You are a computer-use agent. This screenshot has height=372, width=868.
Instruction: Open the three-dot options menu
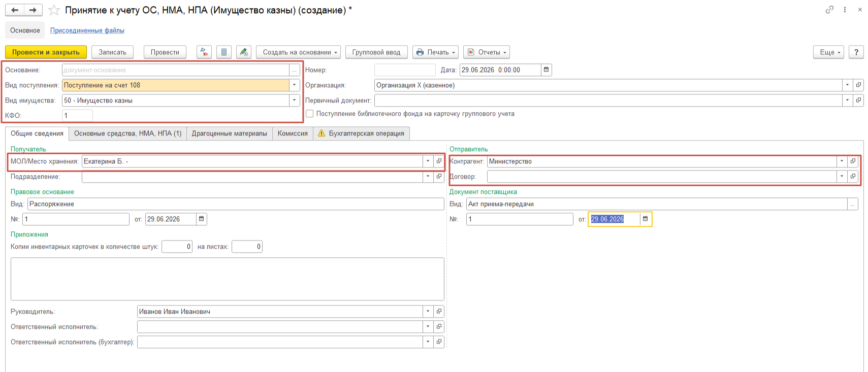tap(845, 10)
